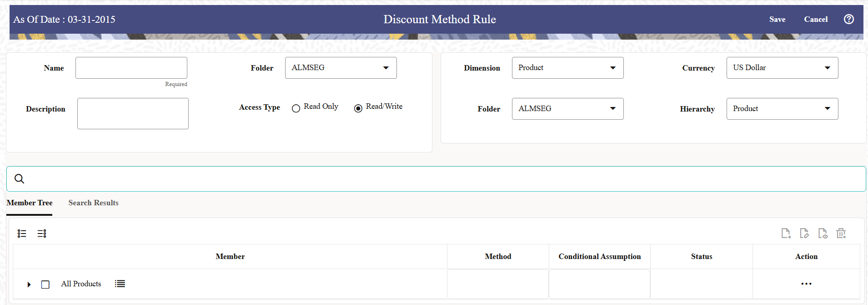Click the Save button
868x305 pixels.
[777, 19]
